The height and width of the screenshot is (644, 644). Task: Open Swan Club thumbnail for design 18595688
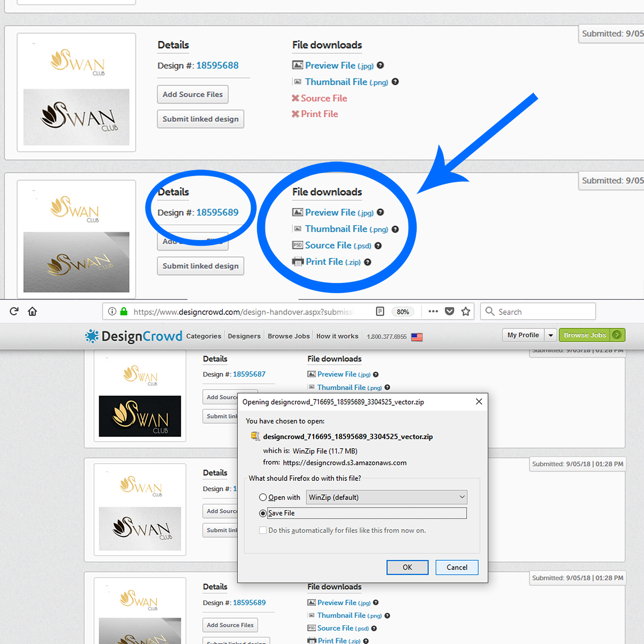[76, 92]
